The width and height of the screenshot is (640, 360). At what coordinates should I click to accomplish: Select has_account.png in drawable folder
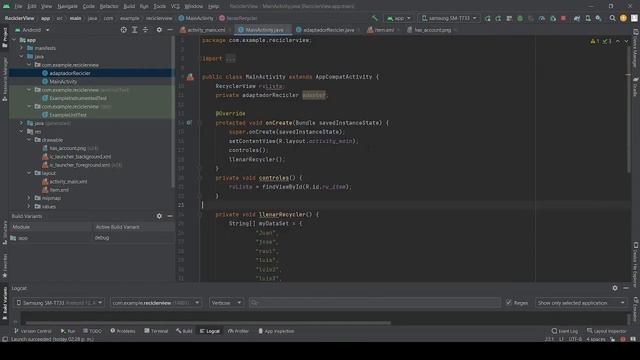(x=68, y=148)
